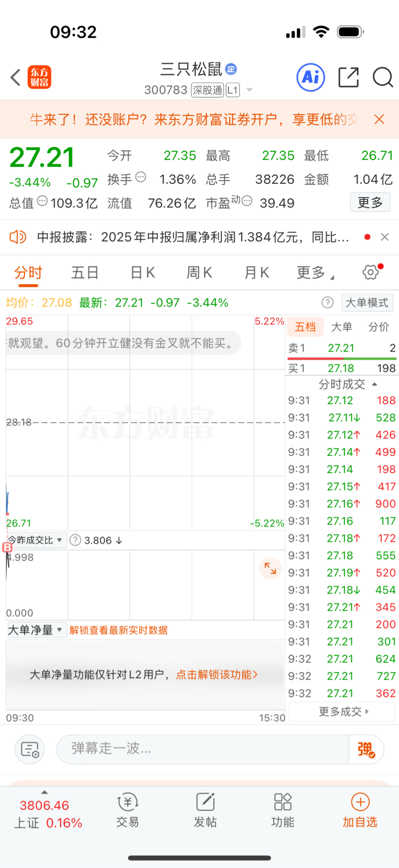Toggle 大单模式 mode
Image resolution: width=399 pixels, height=868 pixels.
[367, 303]
